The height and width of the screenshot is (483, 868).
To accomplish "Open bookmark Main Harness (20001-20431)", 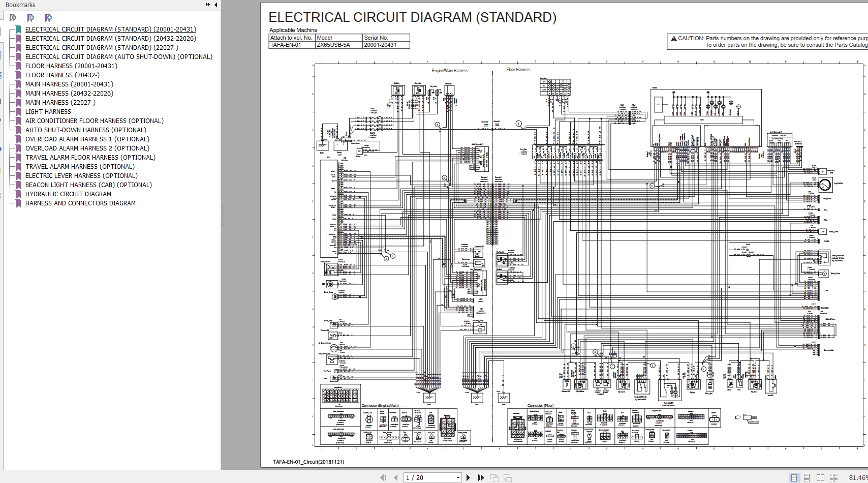I will (69, 84).
